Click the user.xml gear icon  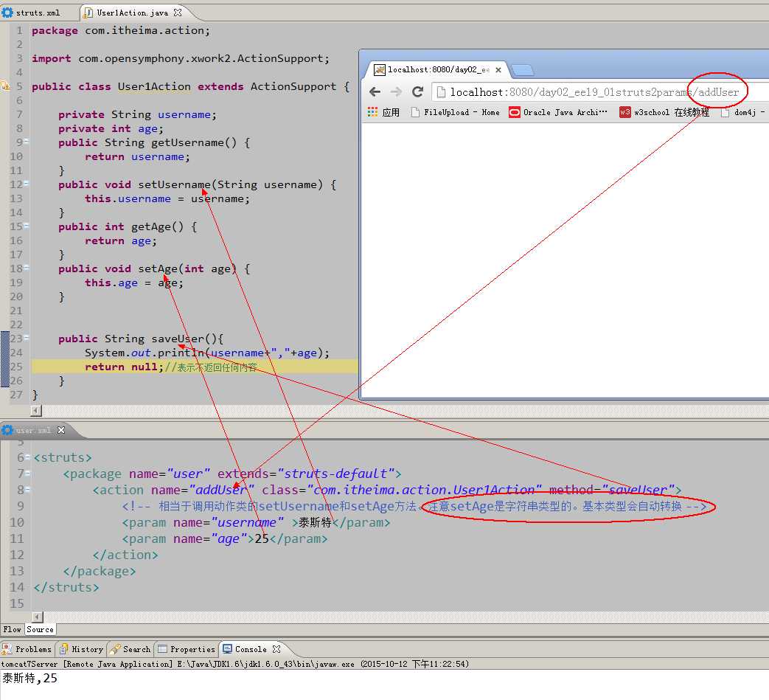point(7,430)
